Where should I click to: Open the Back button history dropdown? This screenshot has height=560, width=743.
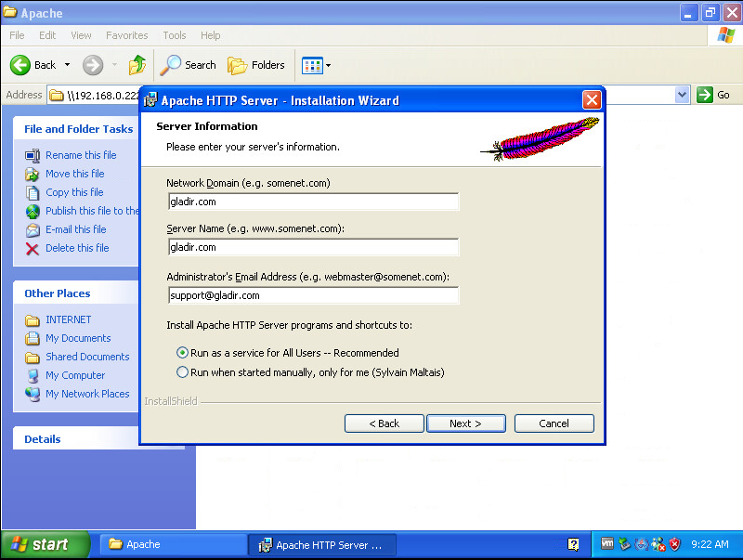[x=67, y=65]
